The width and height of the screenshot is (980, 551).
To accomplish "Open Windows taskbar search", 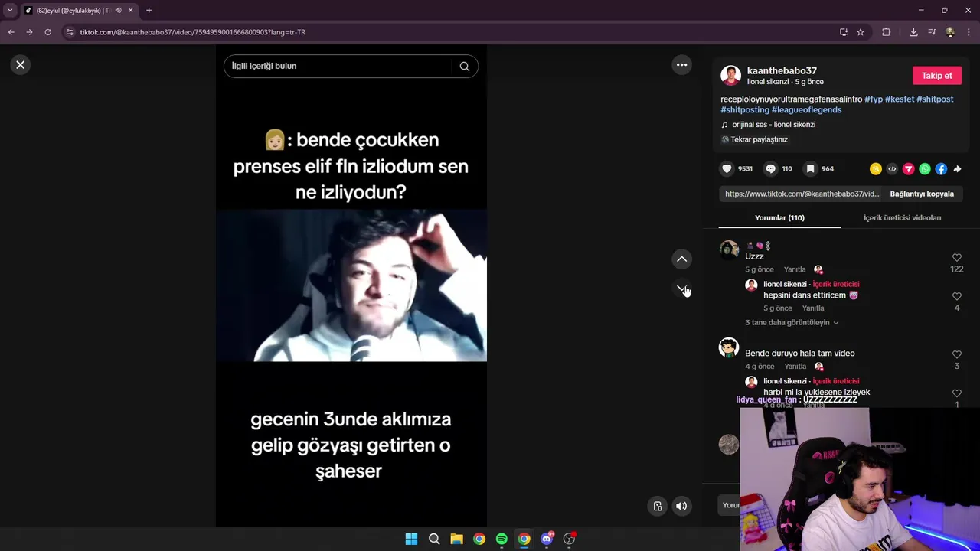I will coord(434,539).
